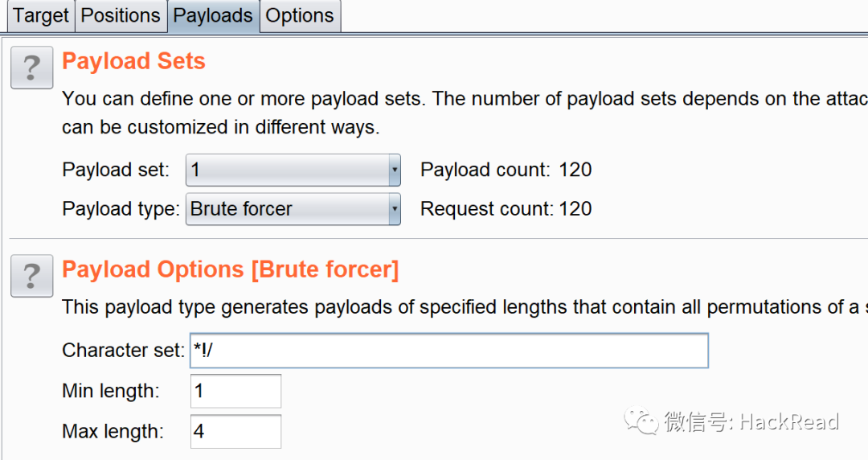
Task: Click the Payload Sets help question-mark icon
Action: pyautogui.click(x=31, y=68)
